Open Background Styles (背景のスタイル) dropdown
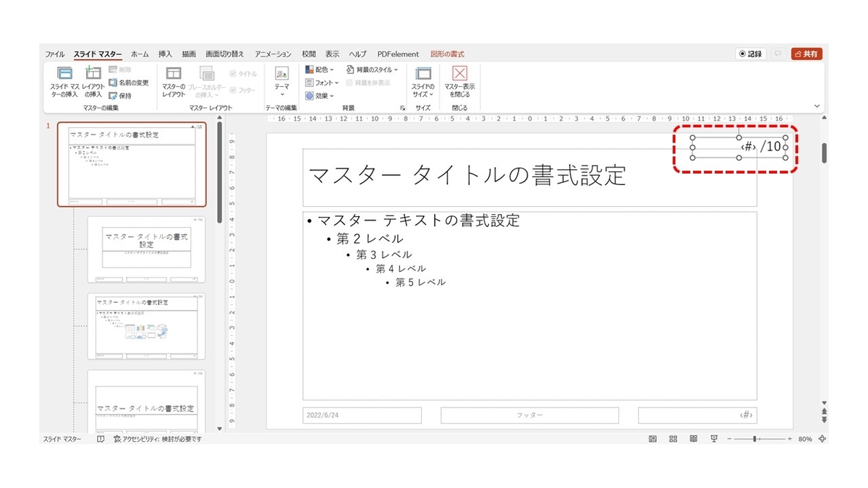Image resolution: width=868 pixels, height=488 pixels. (x=372, y=69)
